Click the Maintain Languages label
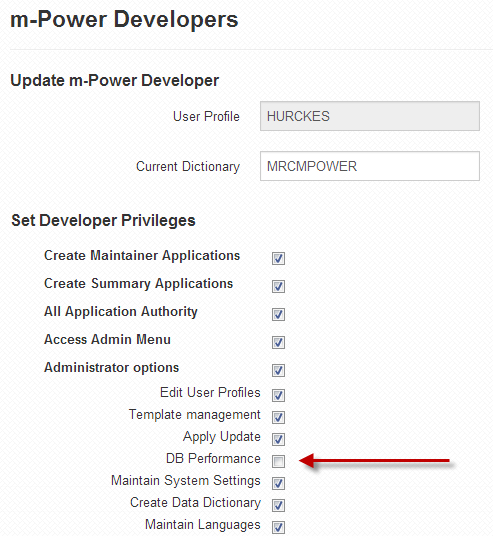 point(203,525)
